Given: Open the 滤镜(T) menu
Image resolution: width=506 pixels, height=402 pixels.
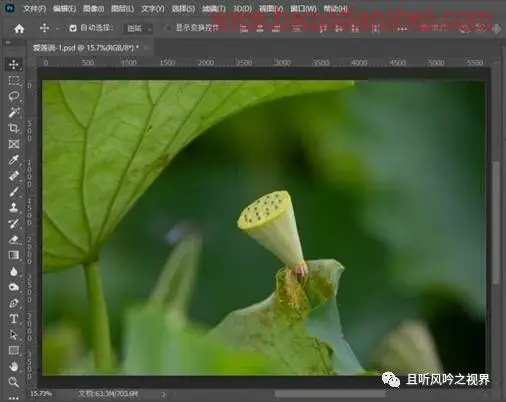Looking at the screenshot, I should [214, 9].
